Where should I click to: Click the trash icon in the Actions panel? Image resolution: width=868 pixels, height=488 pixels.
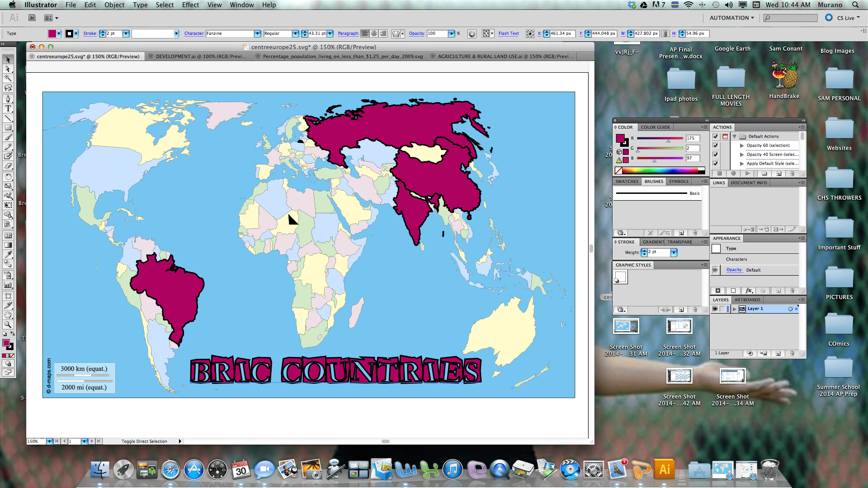pyautogui.click(x=793, y=174)
